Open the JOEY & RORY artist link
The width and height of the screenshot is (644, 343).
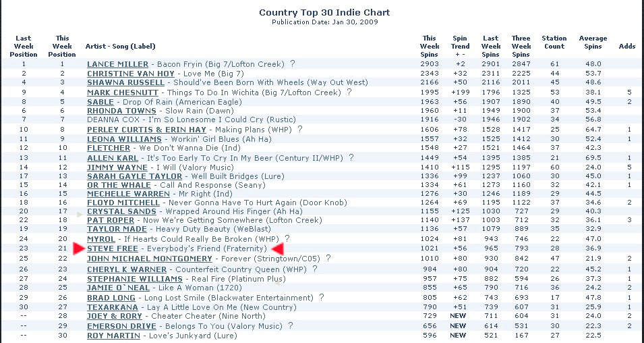point(115,316)
